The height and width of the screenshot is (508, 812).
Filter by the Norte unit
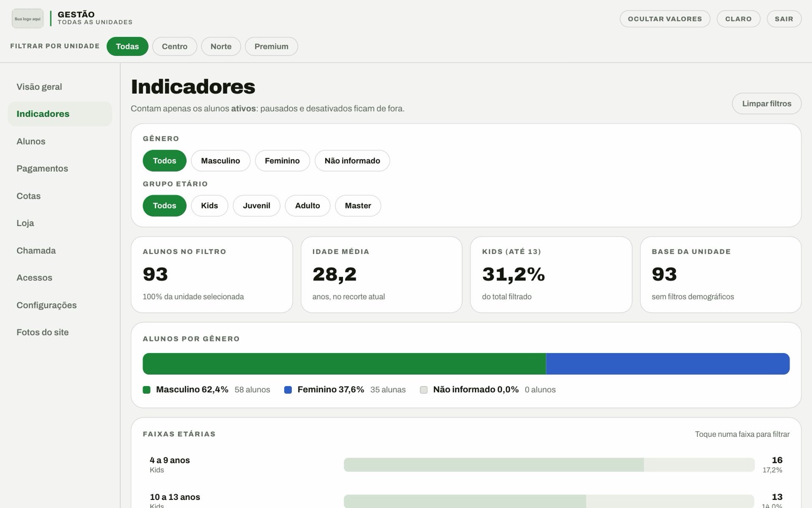pyautogui.click(x=221, y=46)
